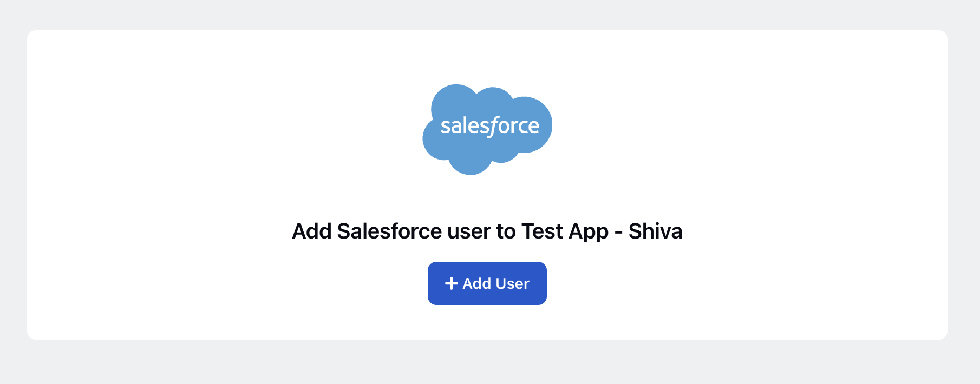Click the Salesforce cloud logo
Viewport: 980px width, 384px height.
pos(487,129)
